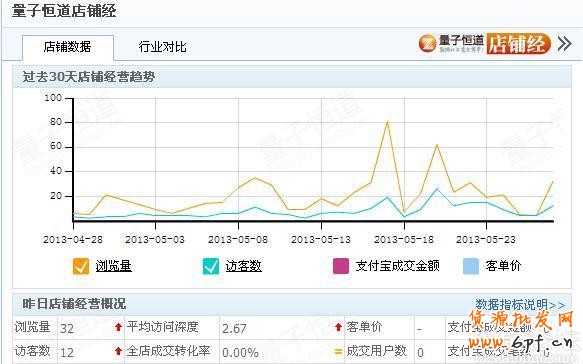
Task: Click the red up arrow next to 2.67
Action: 338,327
